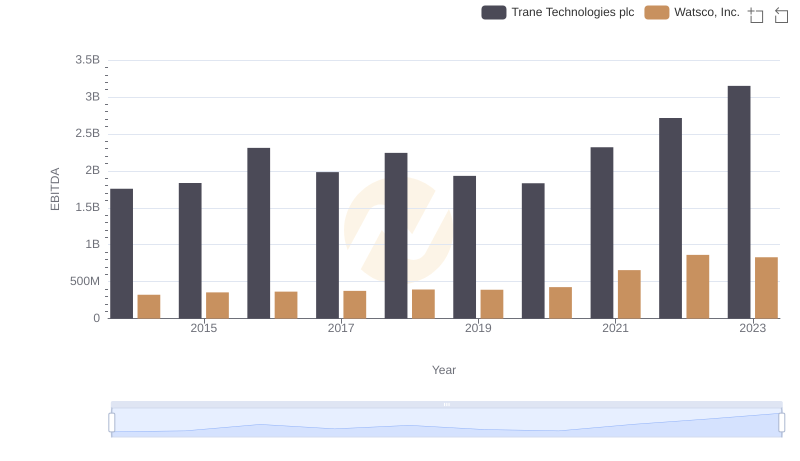
Task: Click the zoom area select icon
Action: 756,15
